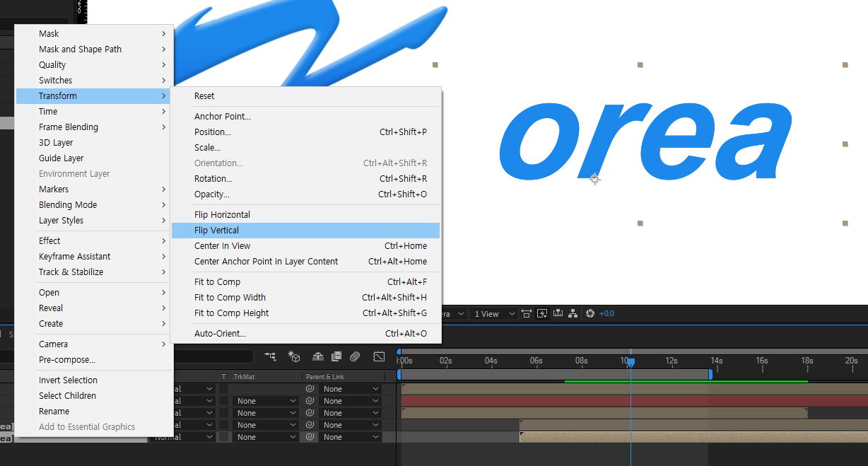Open Auto-Orient... entry
Viewport: 868px width, 466px height.
tap(305, 333)
